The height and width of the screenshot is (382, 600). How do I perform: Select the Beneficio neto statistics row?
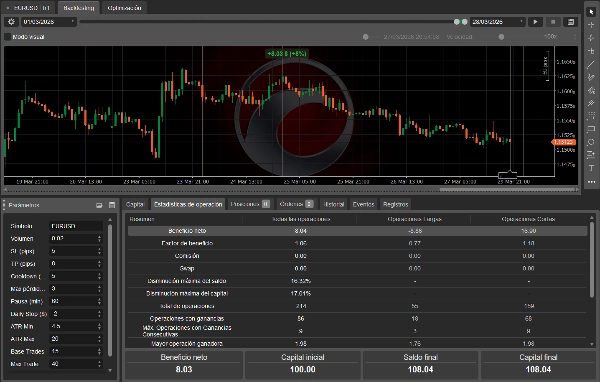[x=357, y=231]
